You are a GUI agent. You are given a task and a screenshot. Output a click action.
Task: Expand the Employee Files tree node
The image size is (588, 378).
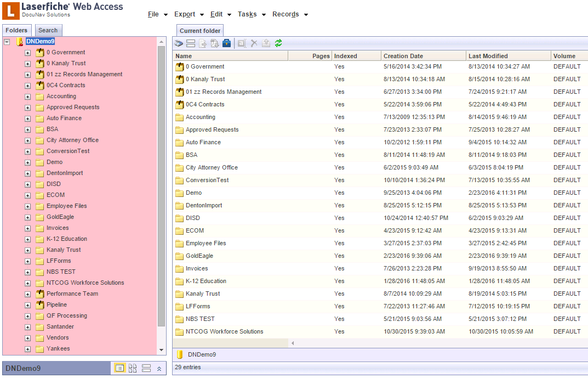[27, 206]
